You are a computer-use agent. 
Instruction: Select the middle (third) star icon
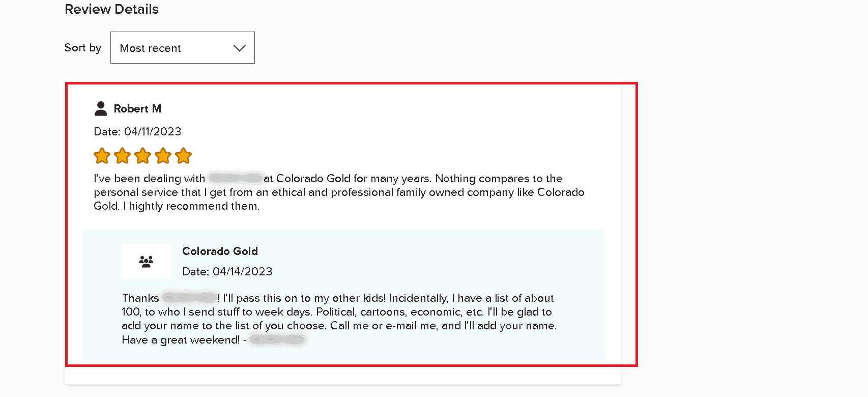click(x=142, y=156)
